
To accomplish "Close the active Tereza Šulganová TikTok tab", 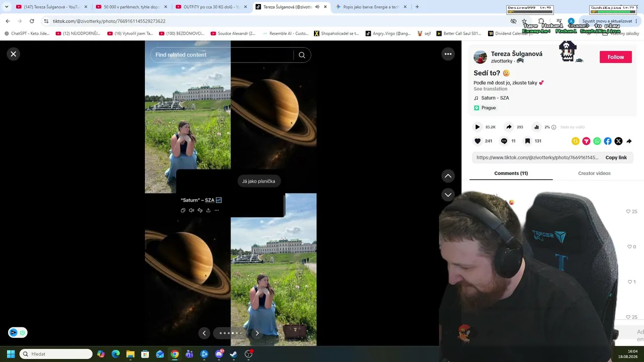I will pyautogui.click(x=326, y=7).
